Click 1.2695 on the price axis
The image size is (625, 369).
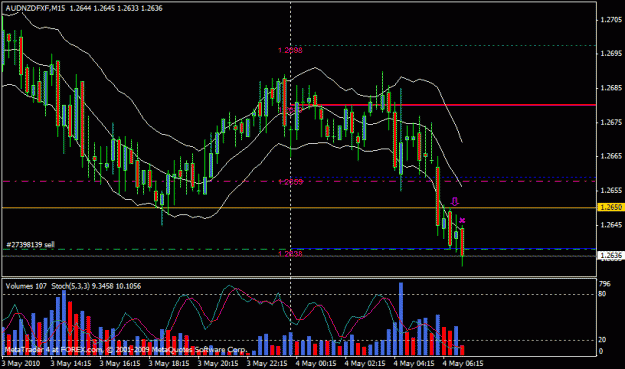[611, 54]
